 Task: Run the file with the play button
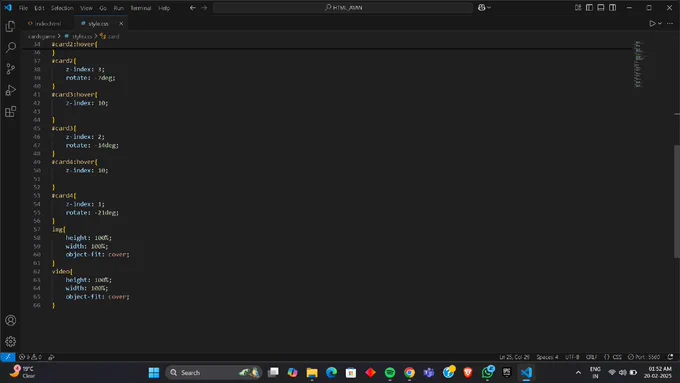pyautogui.click(x=652, y=23)
